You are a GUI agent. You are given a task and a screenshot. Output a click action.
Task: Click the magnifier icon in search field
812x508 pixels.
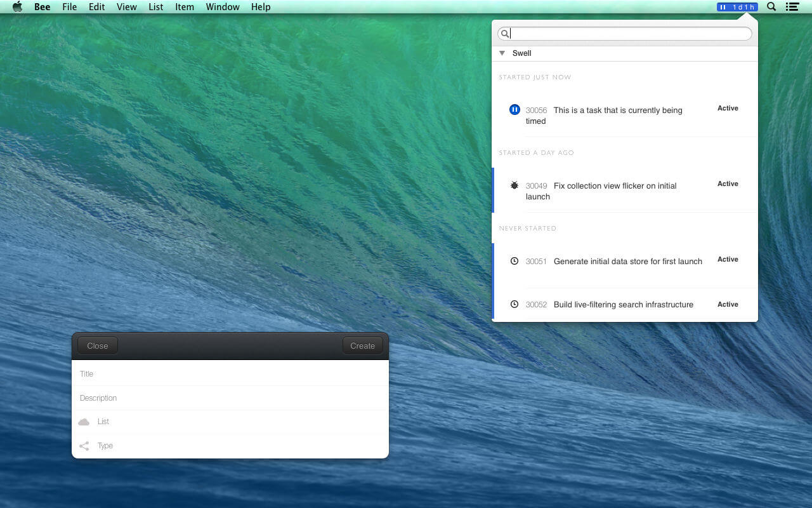tap(504, 34)
